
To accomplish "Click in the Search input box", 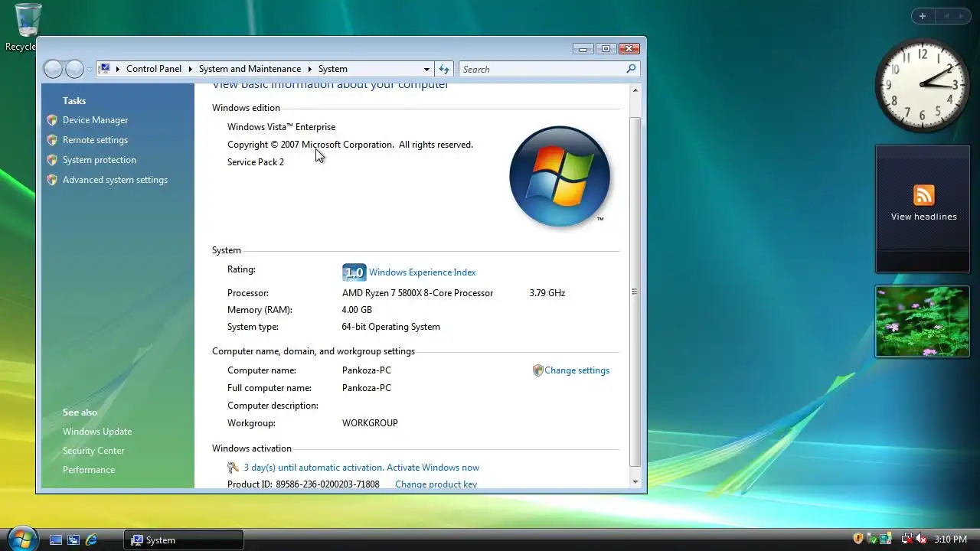I will (543, 69).
